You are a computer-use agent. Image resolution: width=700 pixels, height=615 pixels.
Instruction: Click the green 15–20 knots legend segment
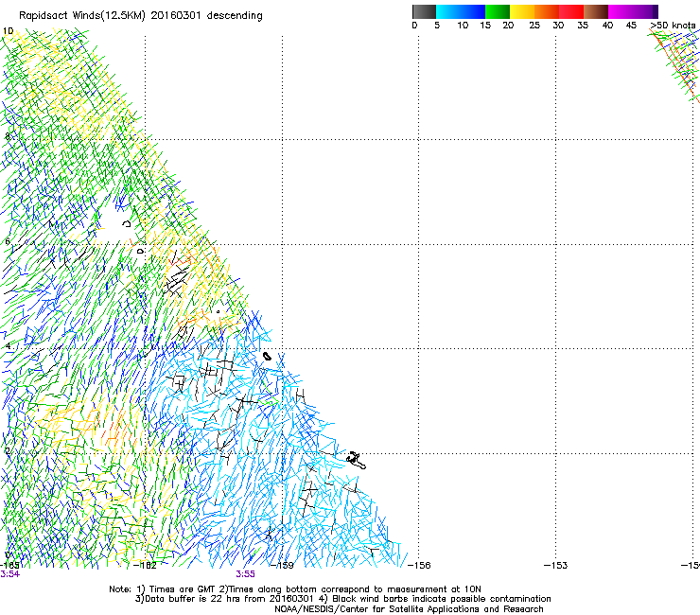tap(498, 11)
